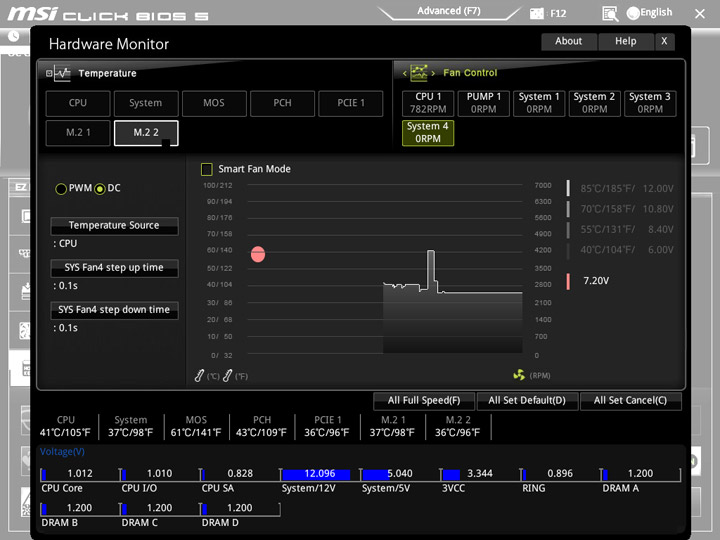This screenshot has width=720, height=540.
Task: Click the CPU SA 0.828 voltage bar
Action: pos(241,475)
